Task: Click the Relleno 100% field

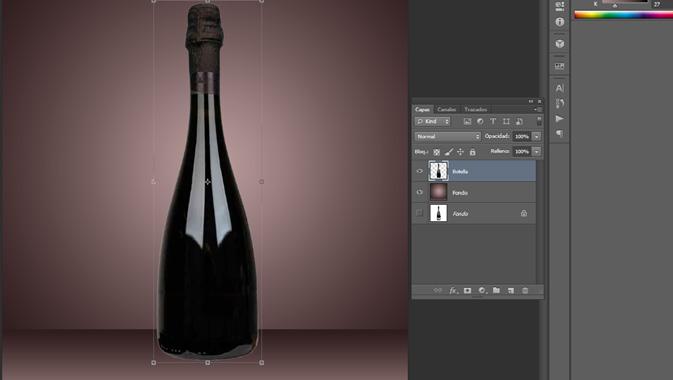Action: (x=522, y=152)
